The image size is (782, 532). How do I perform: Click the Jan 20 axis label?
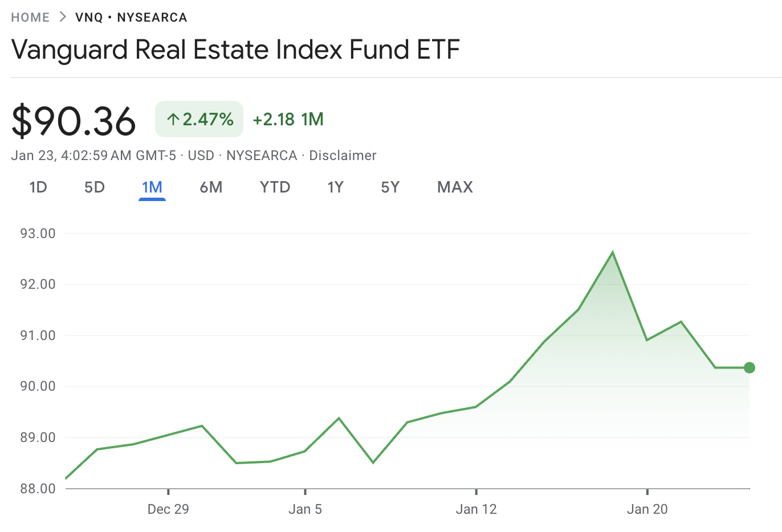pyautogui.click(x=647, y=509)
